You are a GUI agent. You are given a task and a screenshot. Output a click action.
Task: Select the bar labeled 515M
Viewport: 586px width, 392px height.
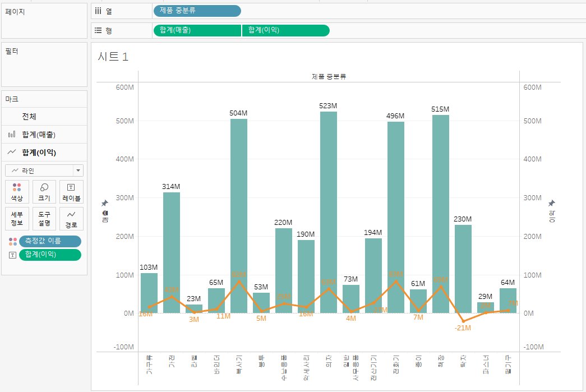(x=441, y=214)
